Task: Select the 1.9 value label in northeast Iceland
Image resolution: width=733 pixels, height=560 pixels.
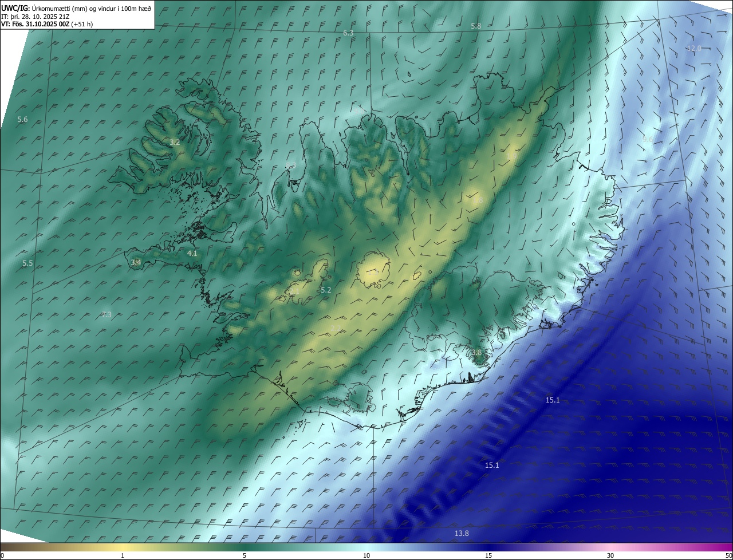Action: tap(511, 156)
